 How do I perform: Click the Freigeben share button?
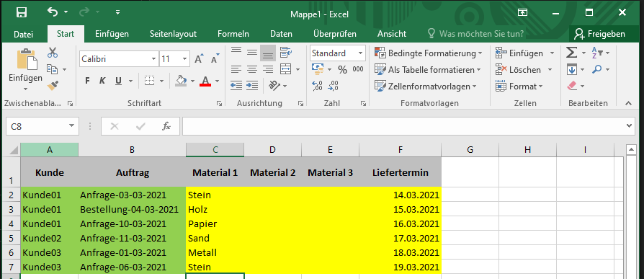(x=599, y=34)
